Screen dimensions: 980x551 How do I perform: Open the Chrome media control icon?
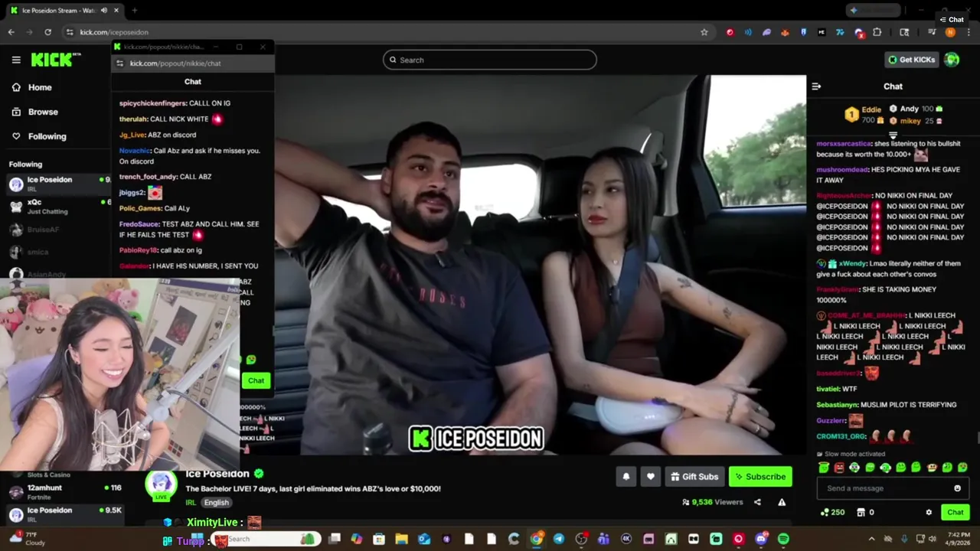click(x=932, y=32)
